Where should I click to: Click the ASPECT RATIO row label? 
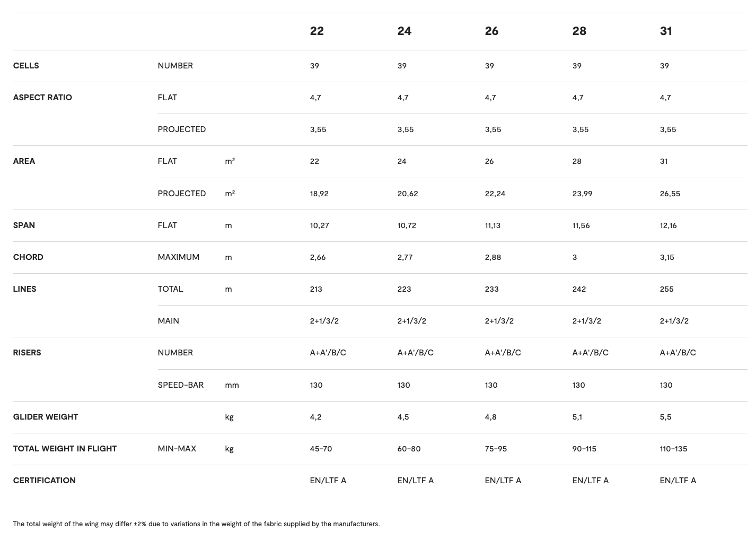coord(42,98)
